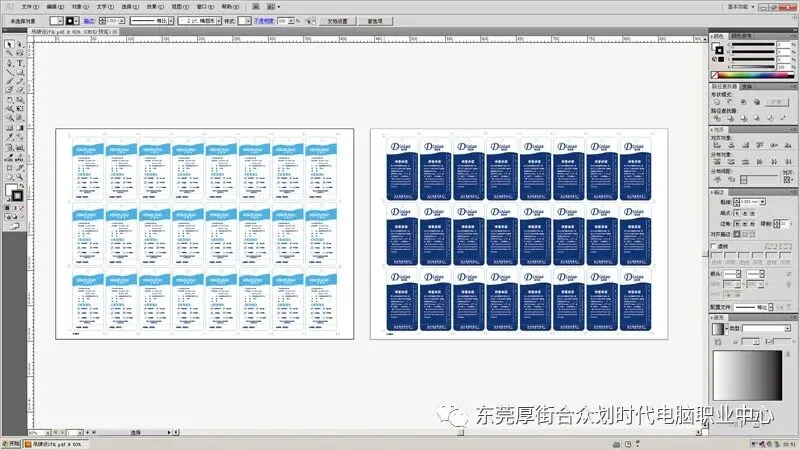Pick the Zoom magnifier tool
Image resolution: width=800 pixels, height=450 pixels.
[x=20, y=177]
